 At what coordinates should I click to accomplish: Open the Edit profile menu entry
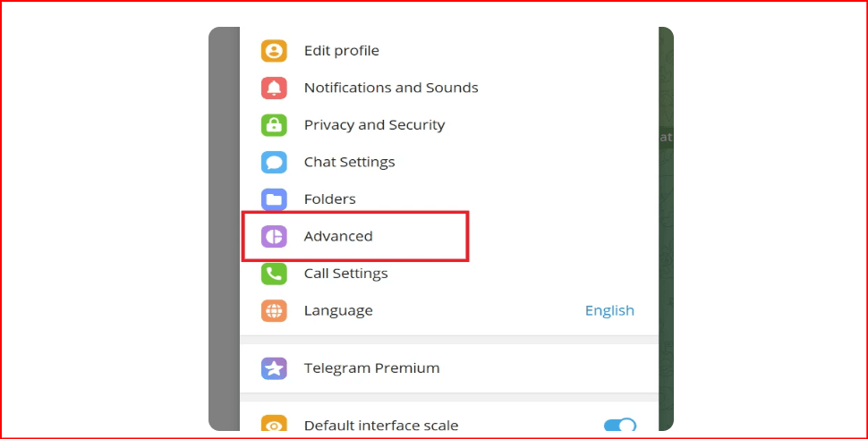tap(341, 51)
